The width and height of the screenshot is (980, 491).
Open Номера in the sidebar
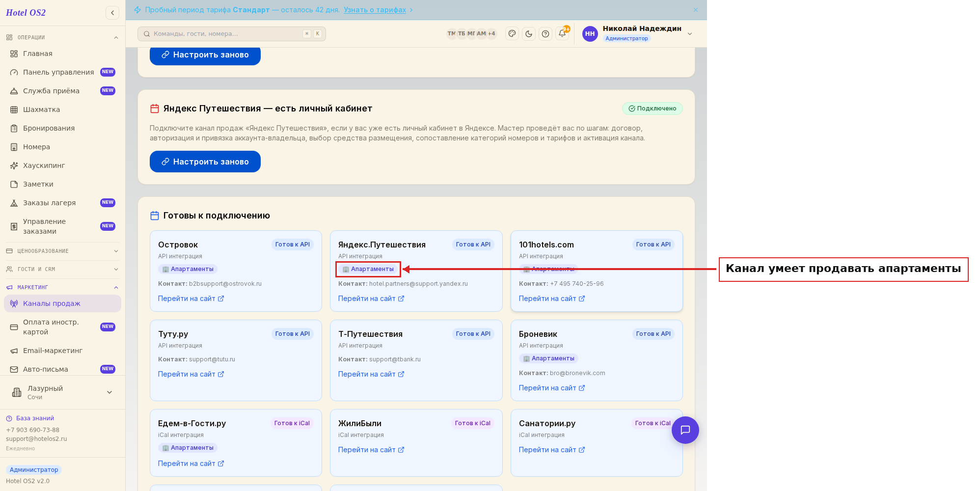coord(62,147)
